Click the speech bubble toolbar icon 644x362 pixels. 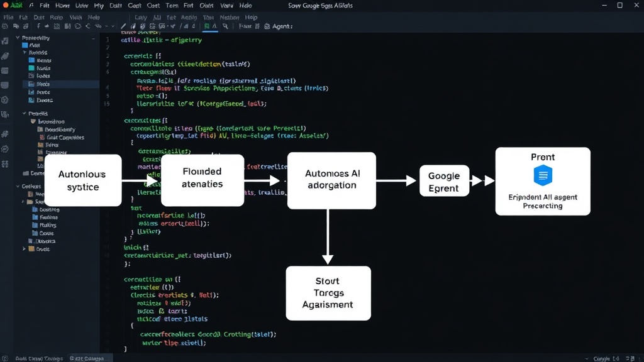[77, 26]
